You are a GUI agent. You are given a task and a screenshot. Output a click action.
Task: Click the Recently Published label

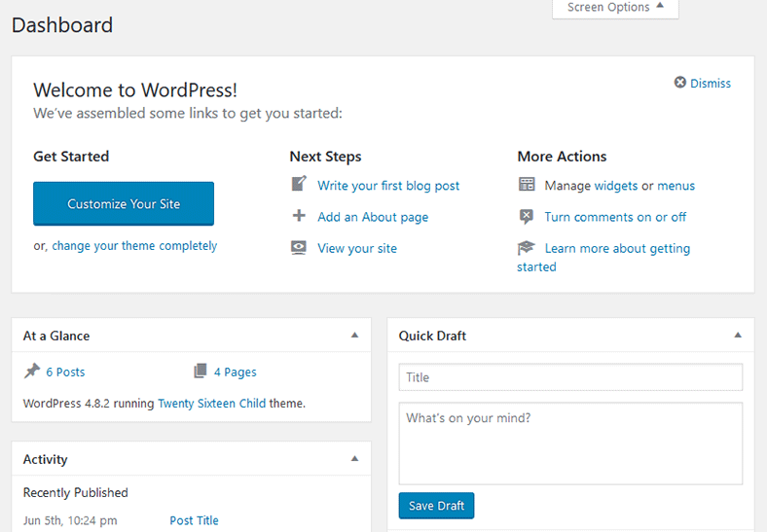(x=75, y=492)
